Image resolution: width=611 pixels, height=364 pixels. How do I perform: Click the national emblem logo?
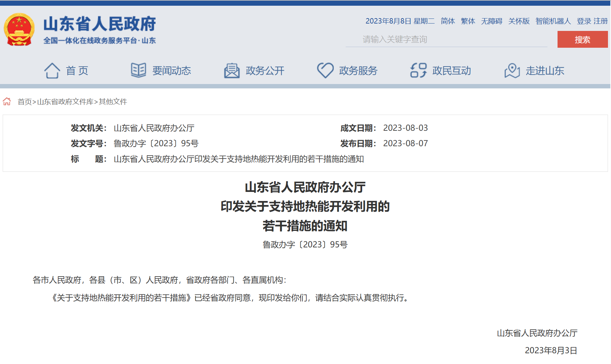[x=19, y=30]
